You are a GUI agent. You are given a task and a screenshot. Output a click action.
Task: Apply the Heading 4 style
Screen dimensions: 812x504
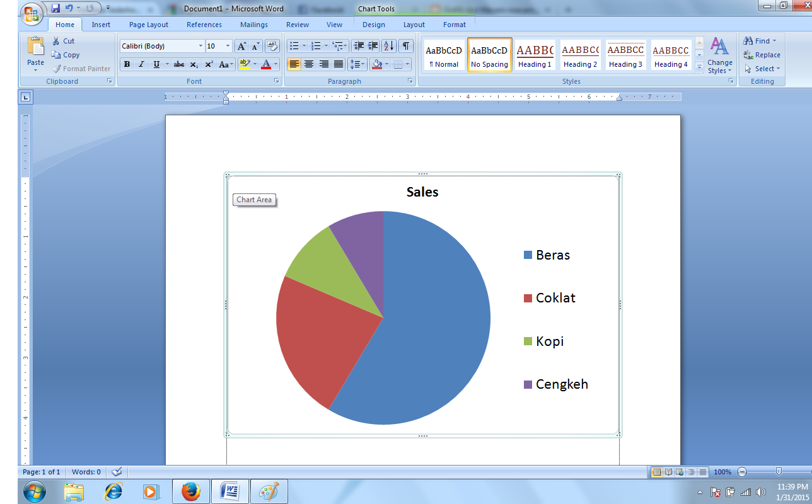click(x=671, y=55)
